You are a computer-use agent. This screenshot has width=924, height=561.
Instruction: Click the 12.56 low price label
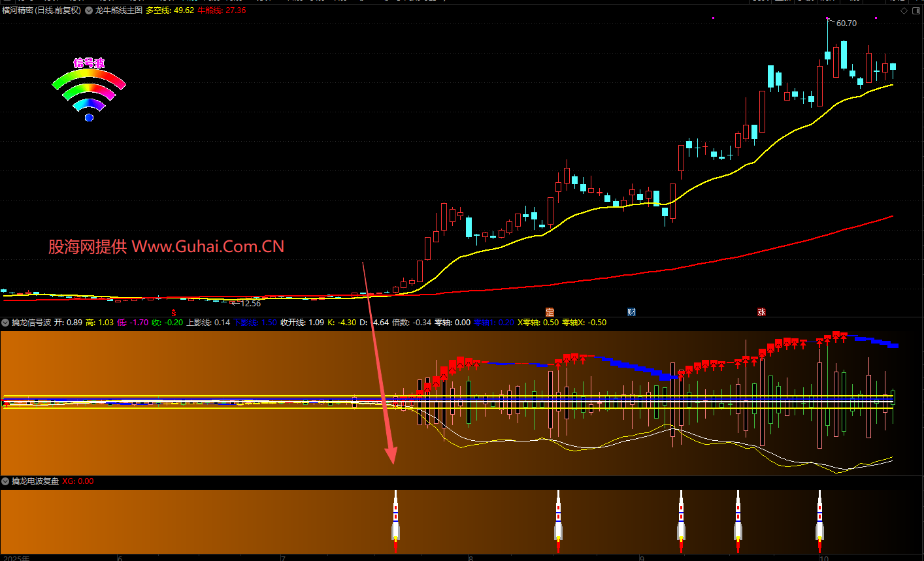pyautogui.click(x=250, y=304)
